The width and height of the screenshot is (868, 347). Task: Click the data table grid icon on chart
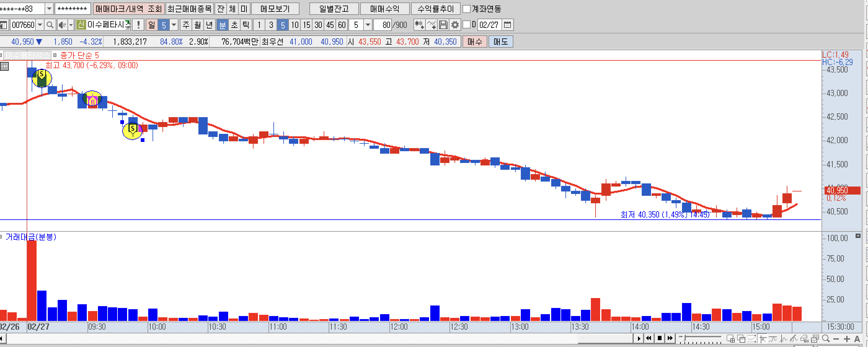(x=4, y=66)
